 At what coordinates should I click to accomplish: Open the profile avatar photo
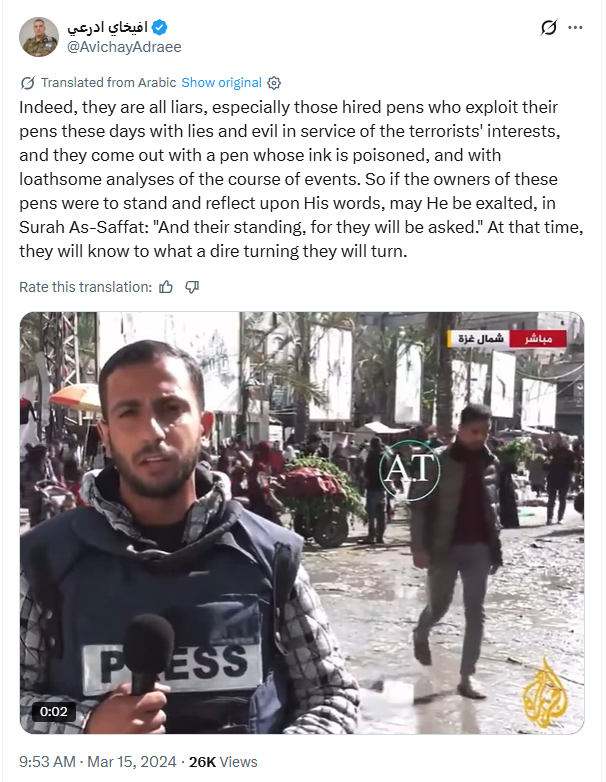point(38,37)
